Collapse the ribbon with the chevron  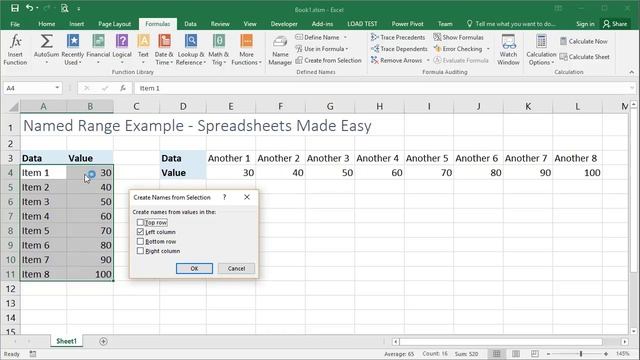631,72
